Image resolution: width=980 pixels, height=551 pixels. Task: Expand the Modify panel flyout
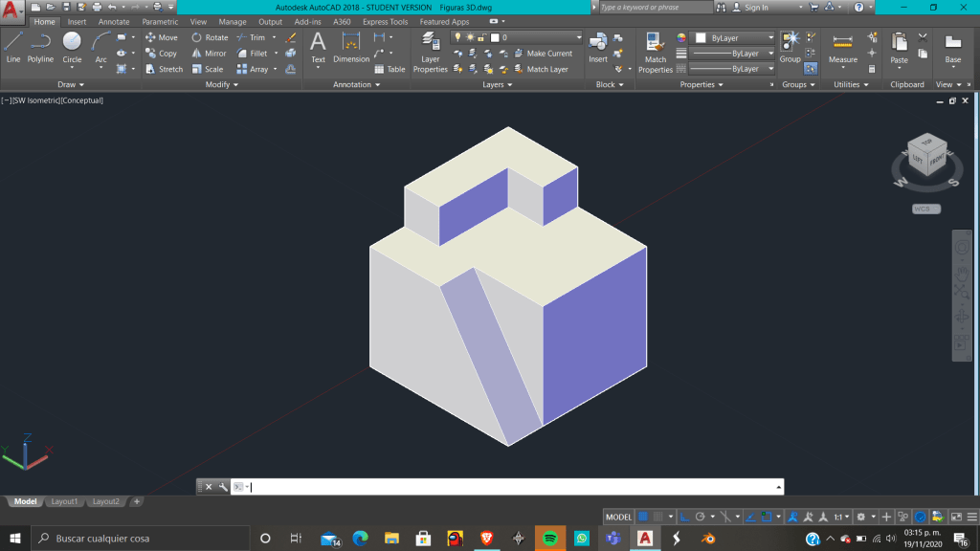click(222, 84)
